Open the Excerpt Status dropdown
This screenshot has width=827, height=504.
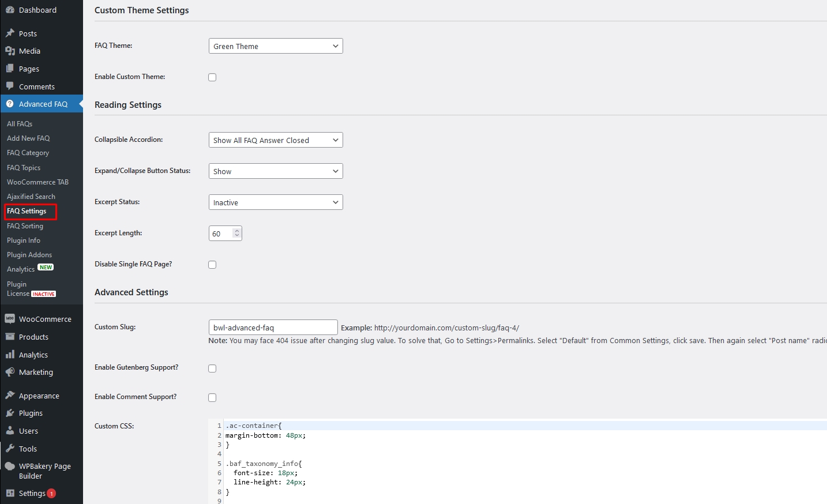pos(276,202)
